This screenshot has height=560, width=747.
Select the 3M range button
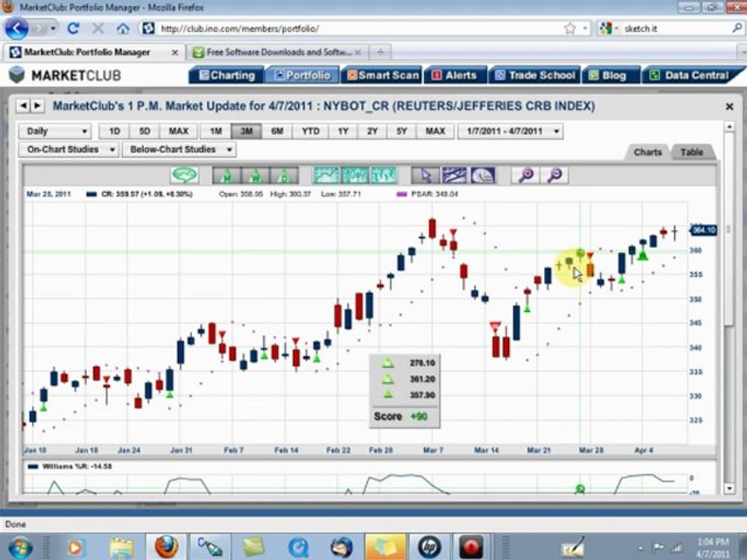(x=247, y=131)
